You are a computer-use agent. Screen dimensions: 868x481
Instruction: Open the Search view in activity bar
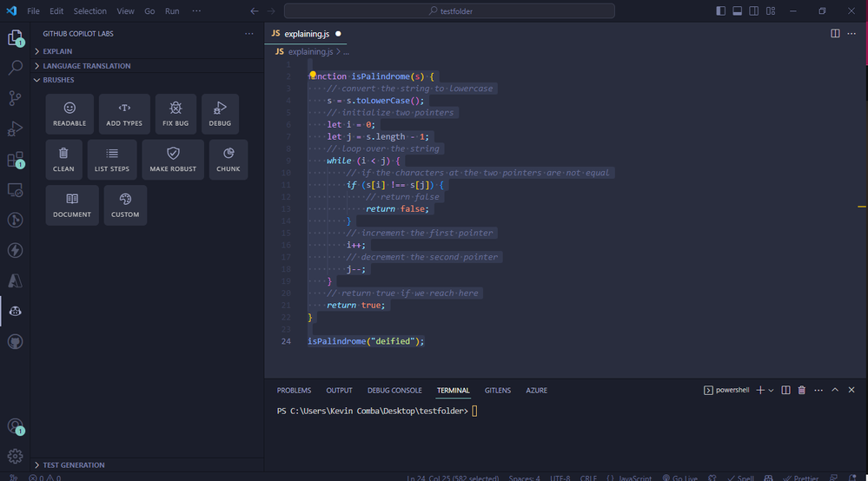15,68
